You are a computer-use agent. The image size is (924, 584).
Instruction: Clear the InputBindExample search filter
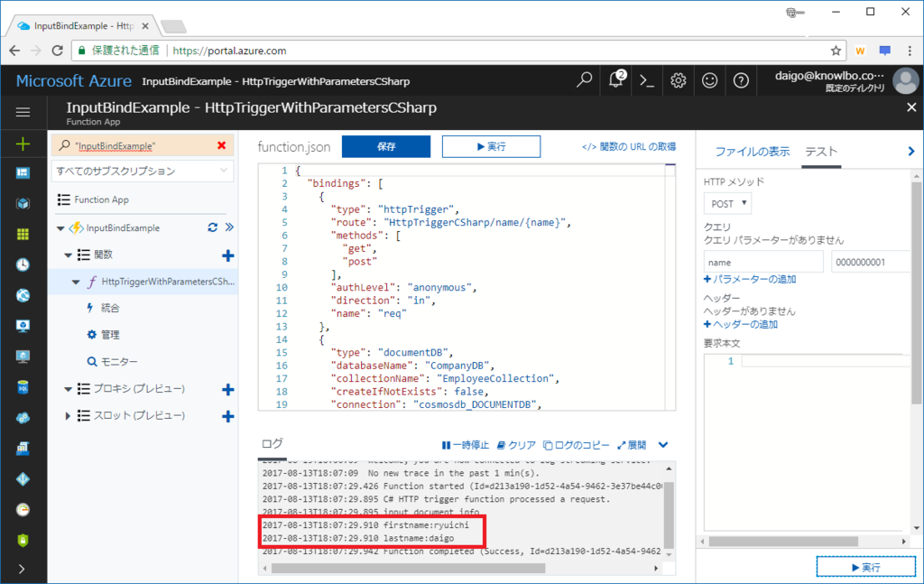pyautogui.click(x=222, y=145)
